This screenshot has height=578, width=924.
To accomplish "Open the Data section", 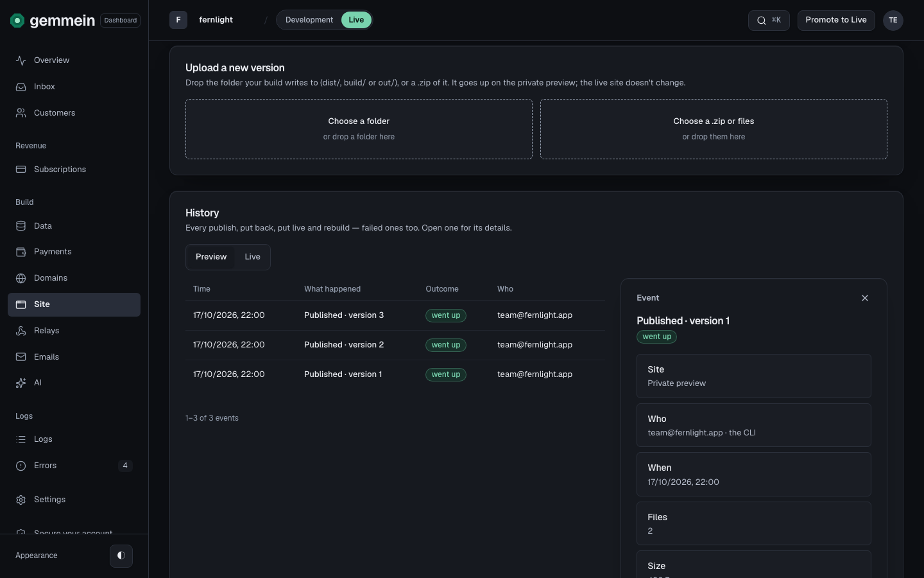I will [x=74, y=226].
